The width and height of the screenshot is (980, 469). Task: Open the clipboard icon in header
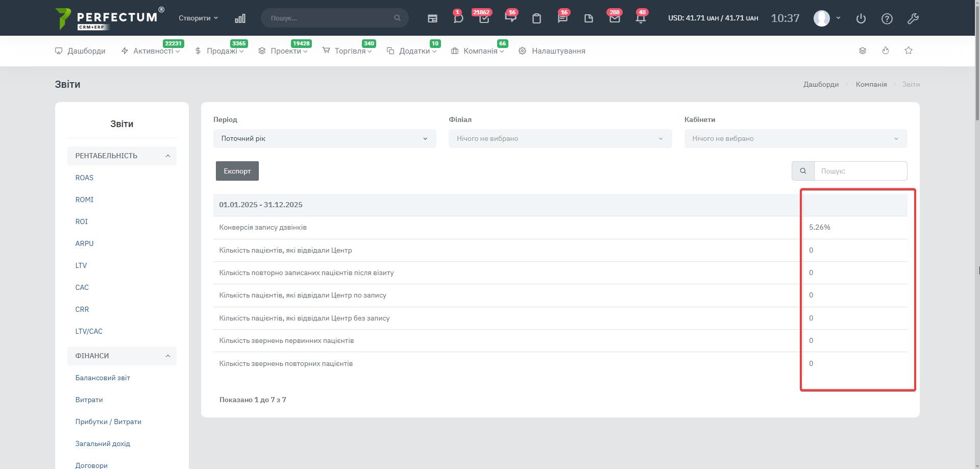click(x=536, y=18)
